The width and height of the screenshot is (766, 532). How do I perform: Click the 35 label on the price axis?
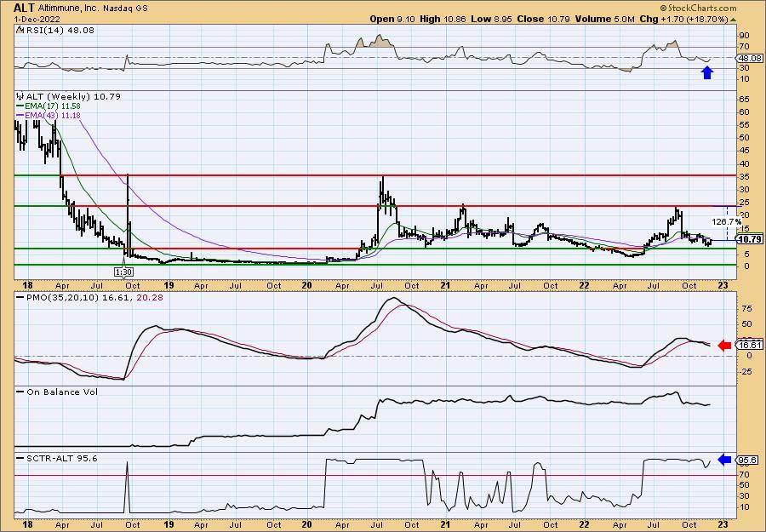745,176
